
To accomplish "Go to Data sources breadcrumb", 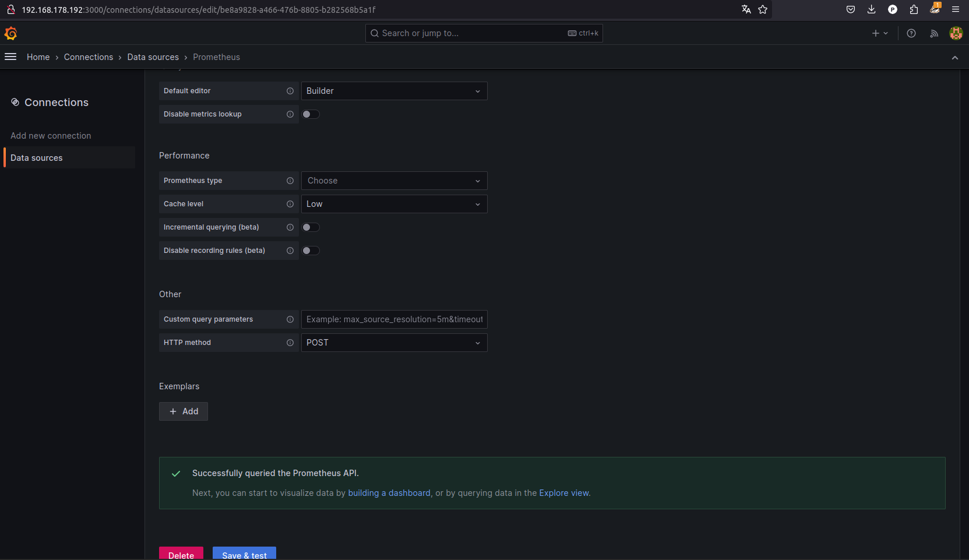I will tap(153, 57).
